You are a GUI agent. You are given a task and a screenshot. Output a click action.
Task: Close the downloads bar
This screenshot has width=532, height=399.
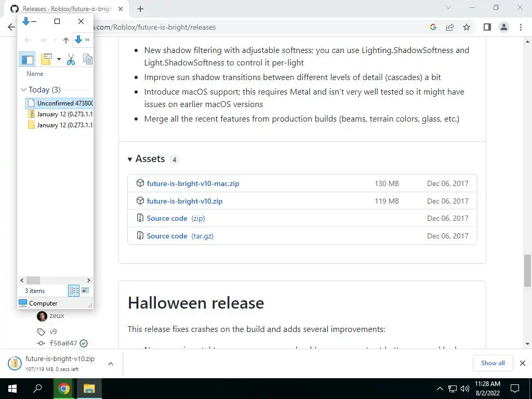(523, 363)
